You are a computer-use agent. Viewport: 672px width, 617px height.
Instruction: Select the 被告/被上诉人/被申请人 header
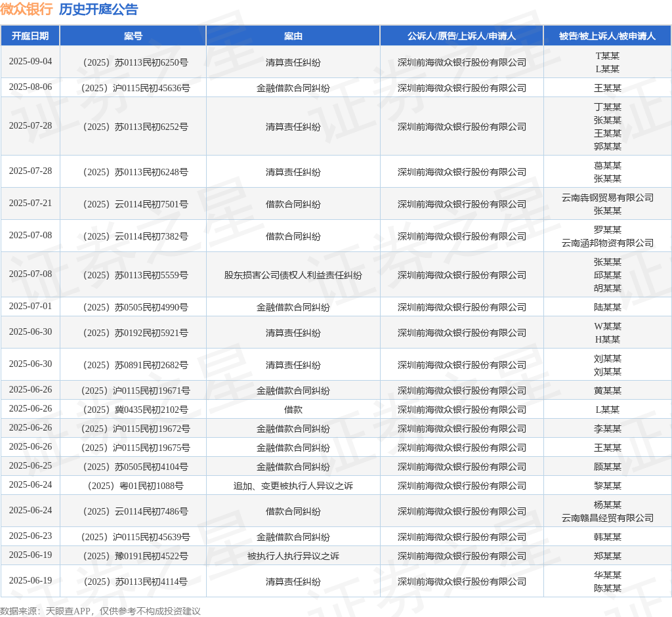[607, 36]
